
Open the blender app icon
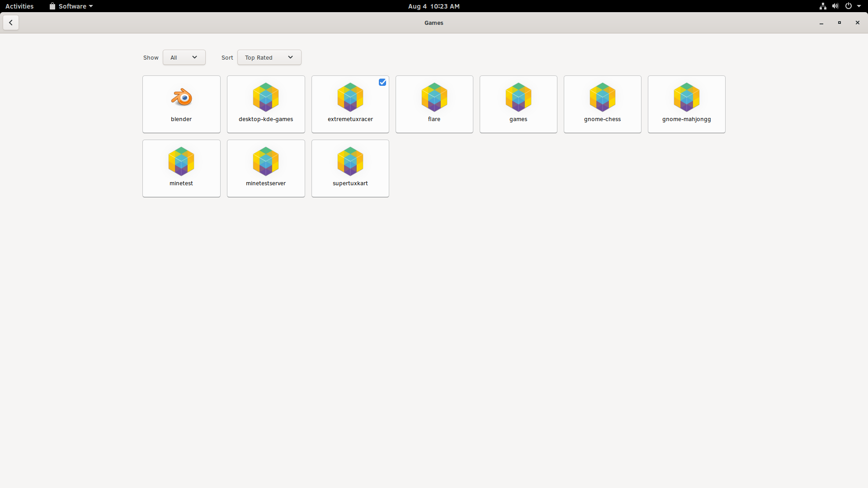tap(181, 97)
